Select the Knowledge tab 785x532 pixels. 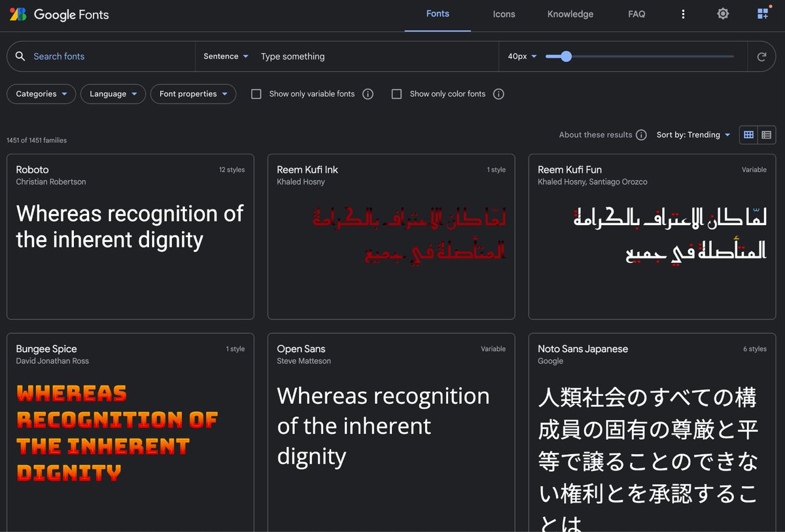570,14
